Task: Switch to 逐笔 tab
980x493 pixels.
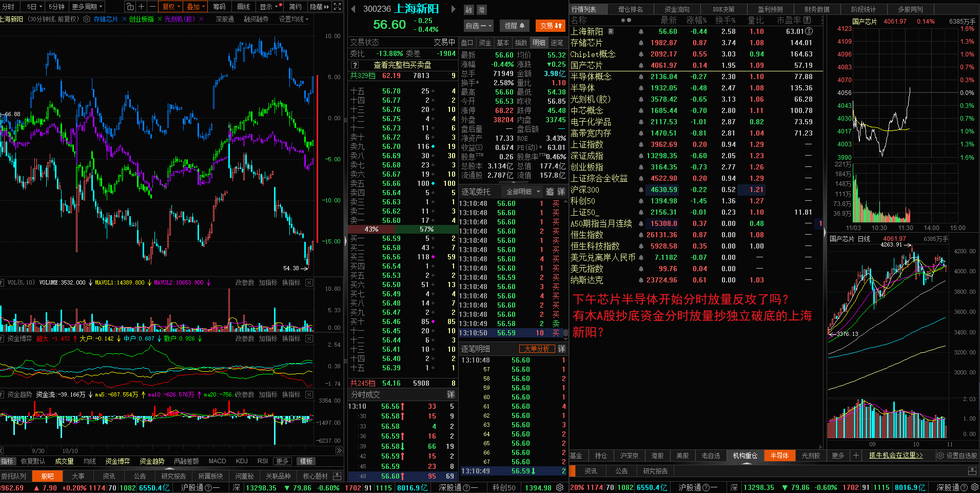Action: (557, 43)
